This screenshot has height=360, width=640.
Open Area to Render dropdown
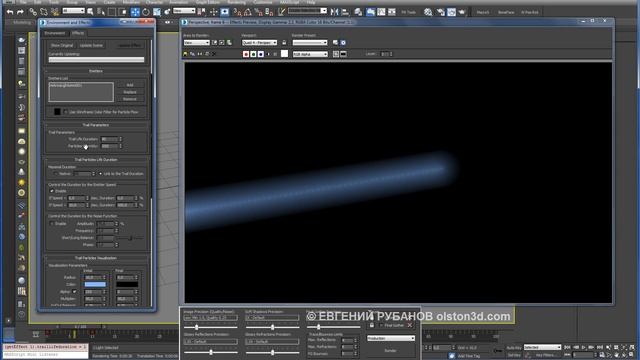[x=196, y=42]
